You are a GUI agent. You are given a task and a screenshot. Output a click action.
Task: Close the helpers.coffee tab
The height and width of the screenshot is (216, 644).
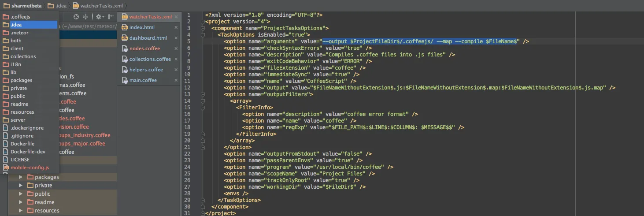click(176, 70)
